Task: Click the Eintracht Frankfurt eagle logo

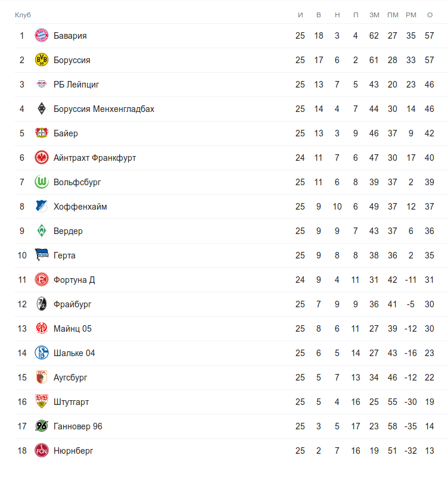Action: [41, 158]
